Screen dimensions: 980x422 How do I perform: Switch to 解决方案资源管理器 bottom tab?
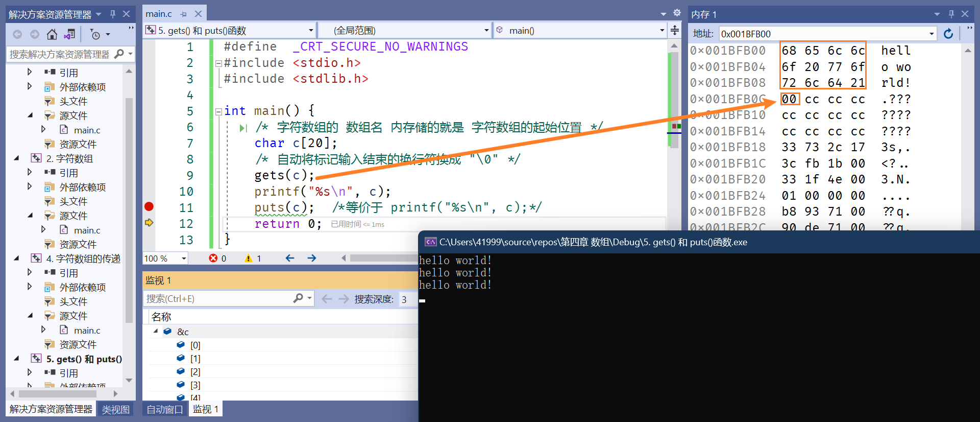click(x=51, y=409)
